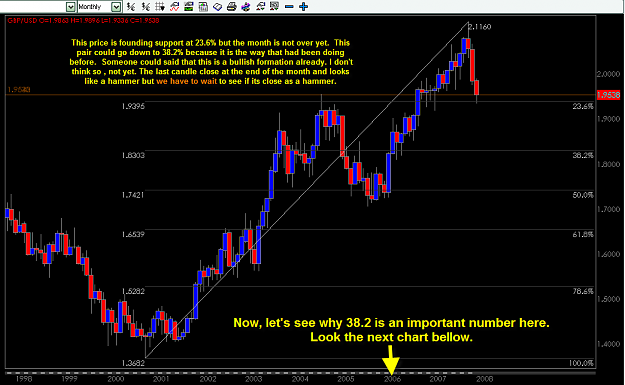Viewport: 625px width, 385px height.
Task: Click the 61.8% Fibonacci level label
Action: click(x=583, y=234)
